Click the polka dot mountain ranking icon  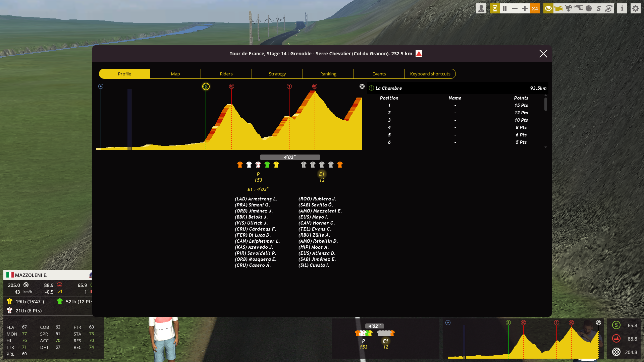(x=9, y=311)
